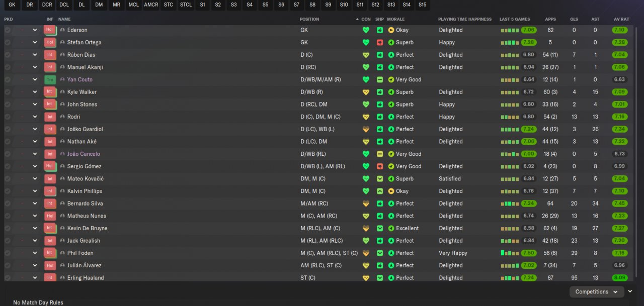
Task: Open the row dropdown arrow for Sergio Gómez
Action: 35,166
